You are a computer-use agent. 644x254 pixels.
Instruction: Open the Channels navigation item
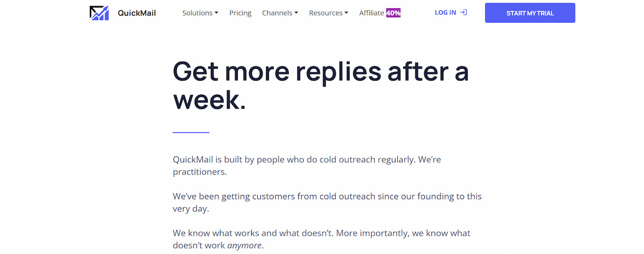[277, 13]
